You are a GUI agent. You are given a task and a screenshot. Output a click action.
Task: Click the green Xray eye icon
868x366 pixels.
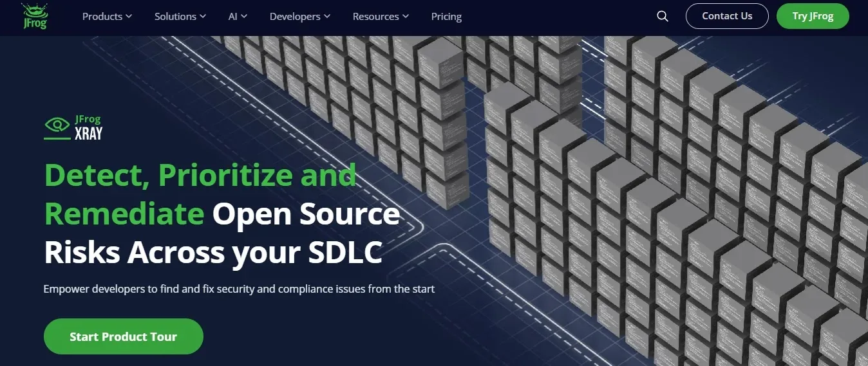[x=57, y=127]
